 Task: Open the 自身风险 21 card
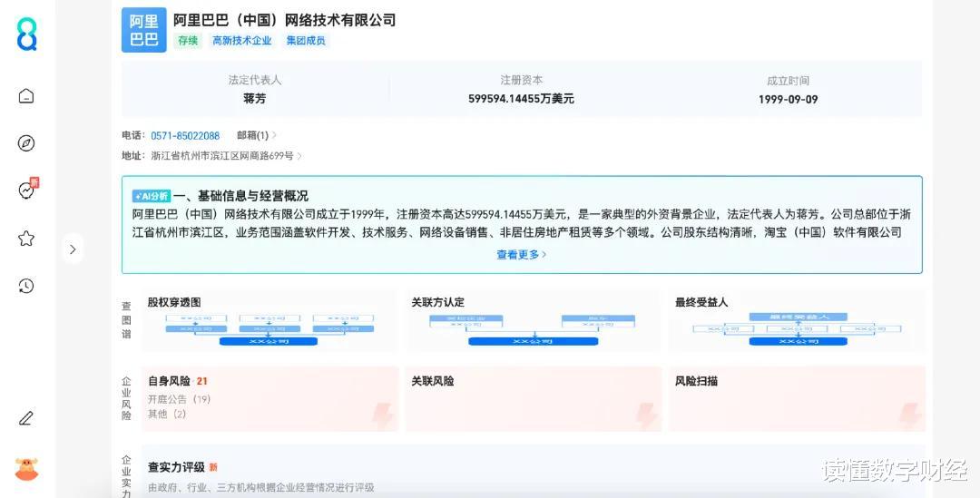point(270,398)
